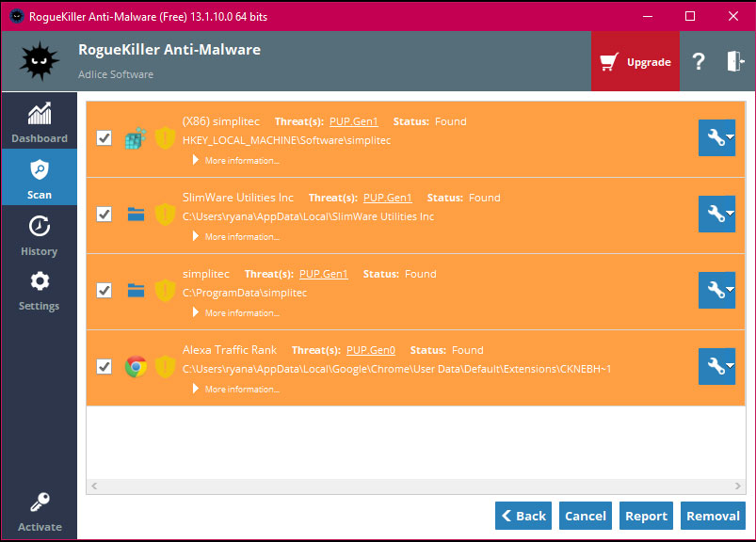Image resolution: width=756 pixels, height=542 pixels.
Task: Click the horizontal scrollbar left arrow
Action: point(94,486)
